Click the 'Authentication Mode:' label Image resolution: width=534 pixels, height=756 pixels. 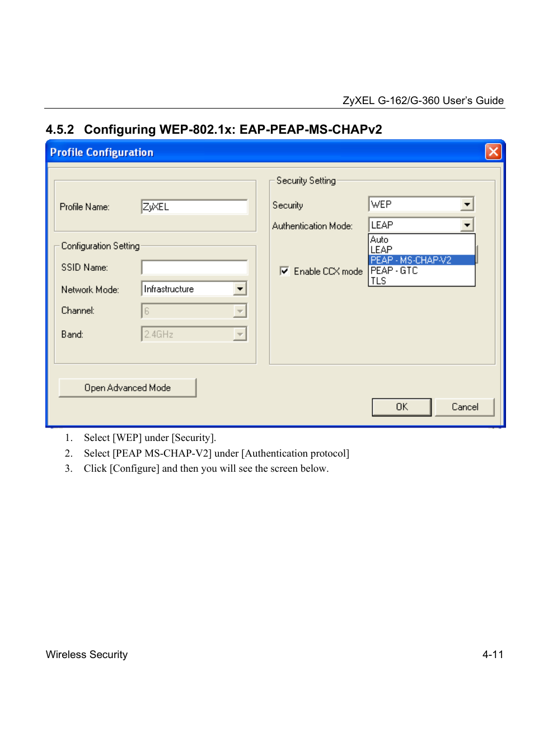(x=312, y=226)
